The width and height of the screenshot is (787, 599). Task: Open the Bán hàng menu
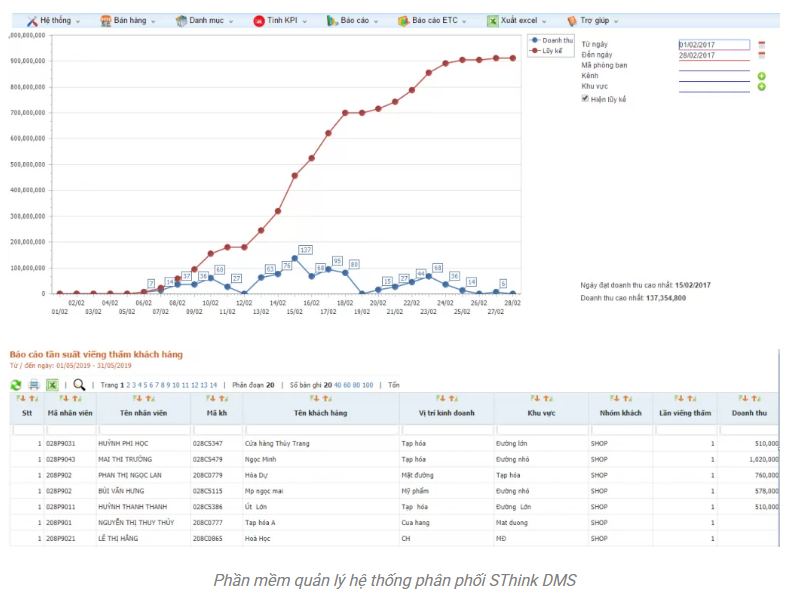tap(127, 20)
